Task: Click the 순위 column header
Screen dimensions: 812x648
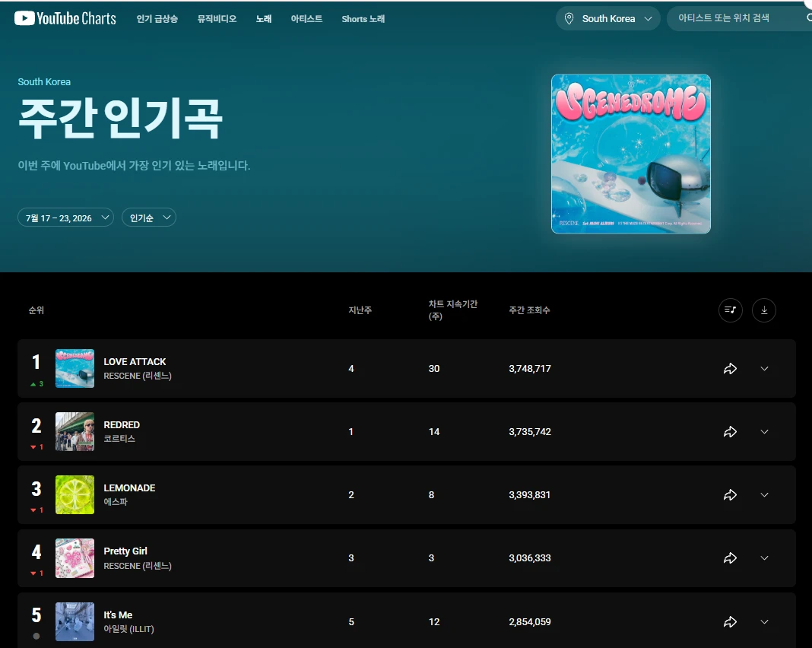Action: click(x=36, y=310)
